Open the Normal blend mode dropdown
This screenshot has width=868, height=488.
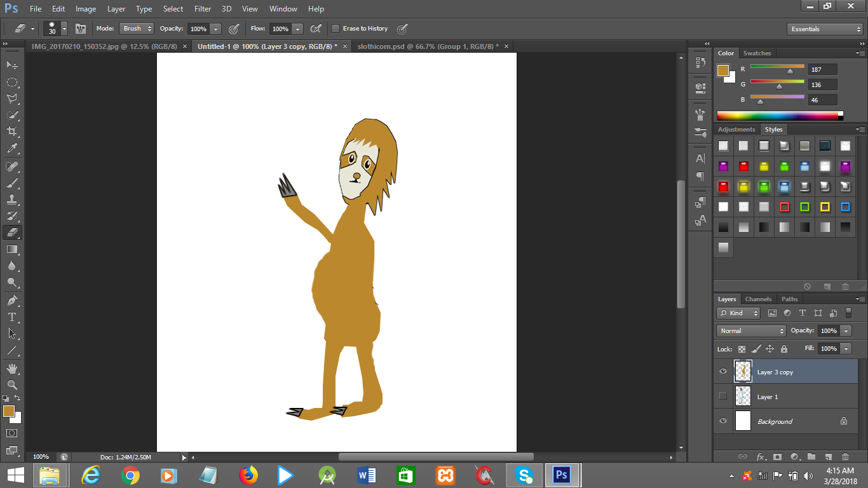click(752, 331)
